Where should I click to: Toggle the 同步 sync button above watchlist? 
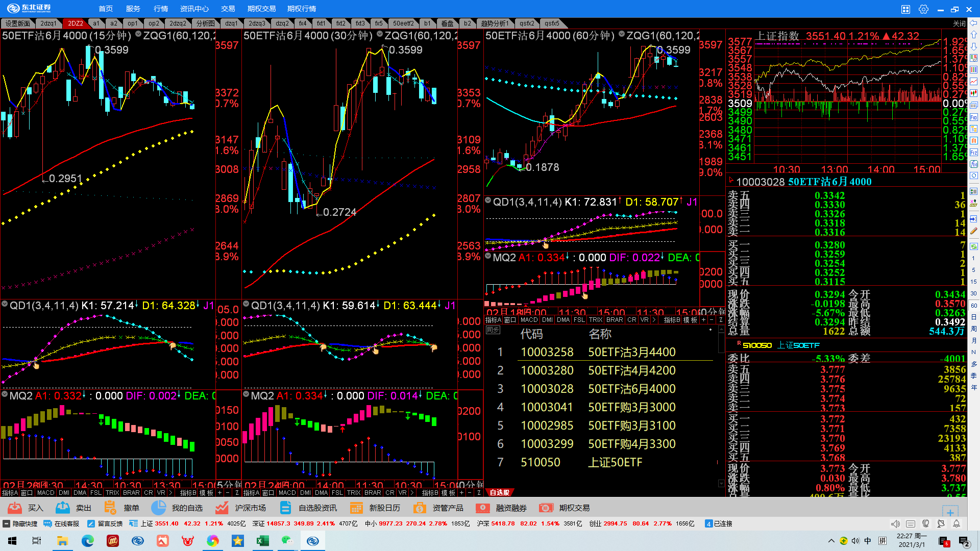[493, 330]
